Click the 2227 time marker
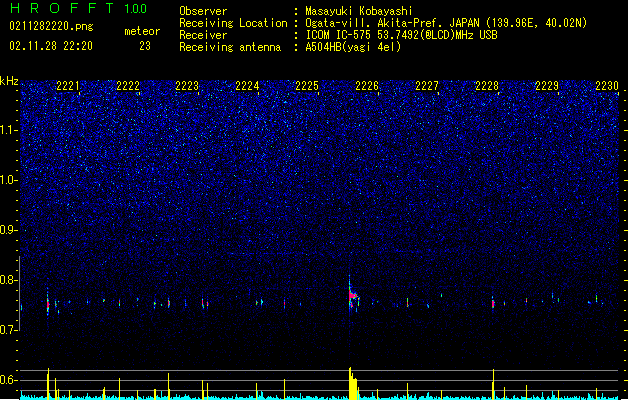The width and height of the screenshot is (629, 400). point(427,86)
